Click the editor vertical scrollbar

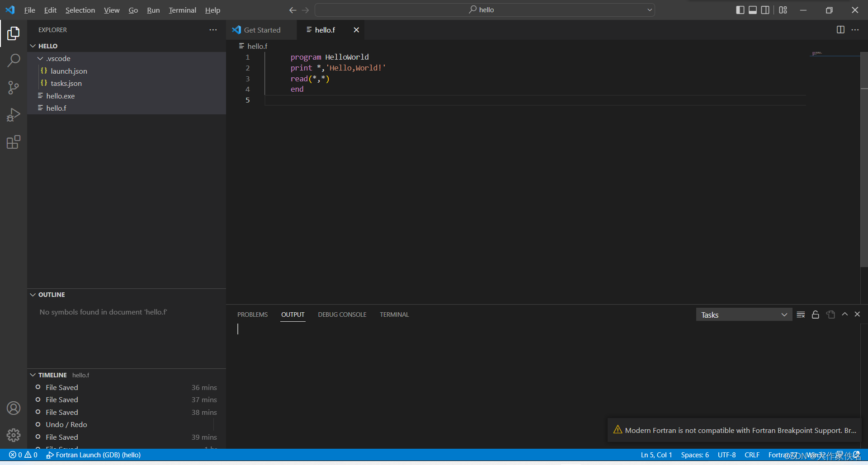[864, 159]
